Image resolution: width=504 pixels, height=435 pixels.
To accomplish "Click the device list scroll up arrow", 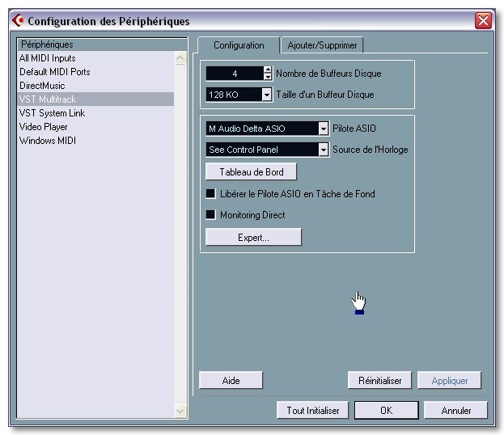I will click(x=180, y=58).
